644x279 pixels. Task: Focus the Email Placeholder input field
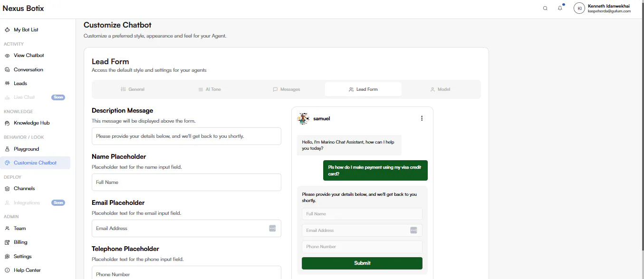click(x=186, y=229)
